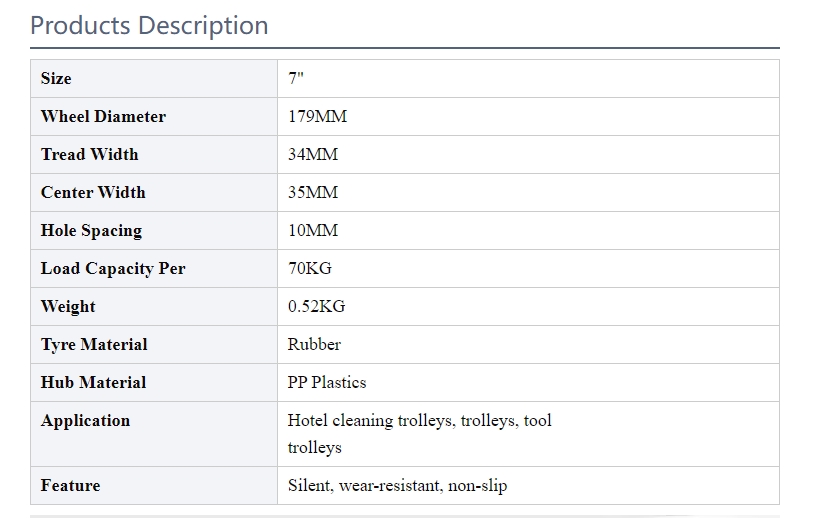Click the 35MM center width value
This screenshot has width=813, height=518.
[313, 192]
